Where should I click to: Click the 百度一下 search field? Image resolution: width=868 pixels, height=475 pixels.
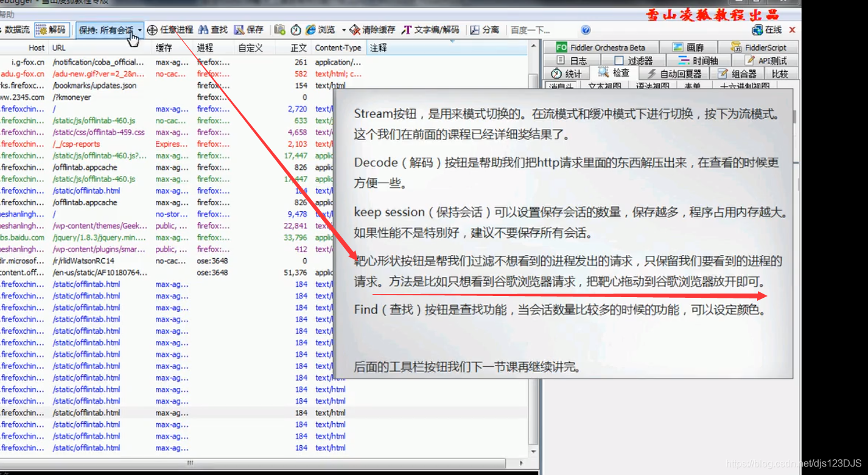point(543,30)
